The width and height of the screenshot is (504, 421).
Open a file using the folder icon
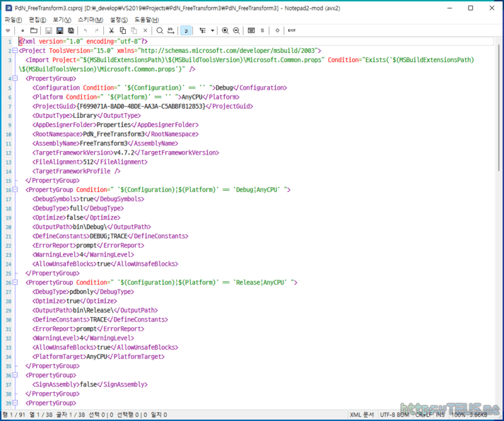[x=34, y=30]
